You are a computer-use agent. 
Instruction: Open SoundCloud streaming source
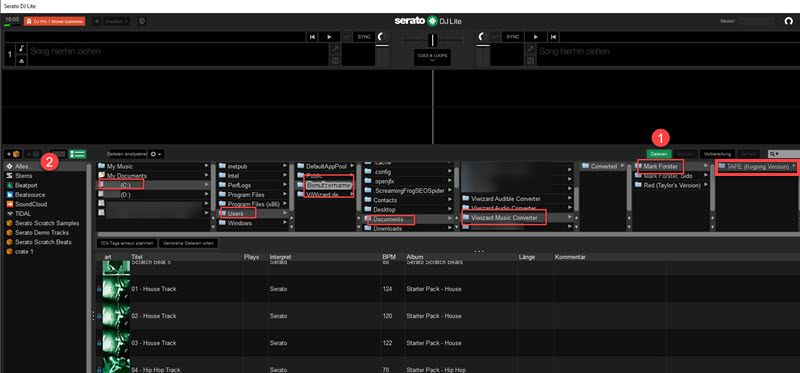tap(46, 204)
